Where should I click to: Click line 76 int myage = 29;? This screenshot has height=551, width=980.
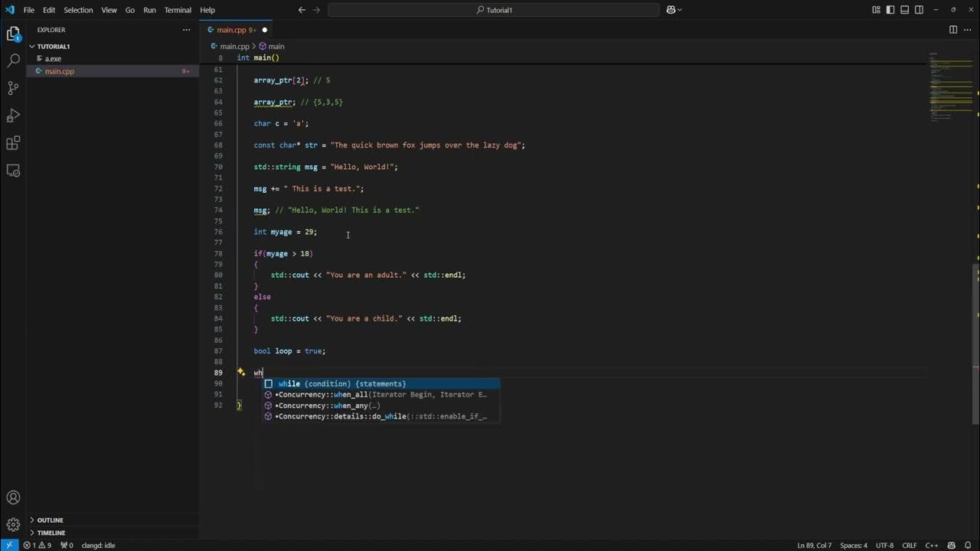[x=285, y=232]
